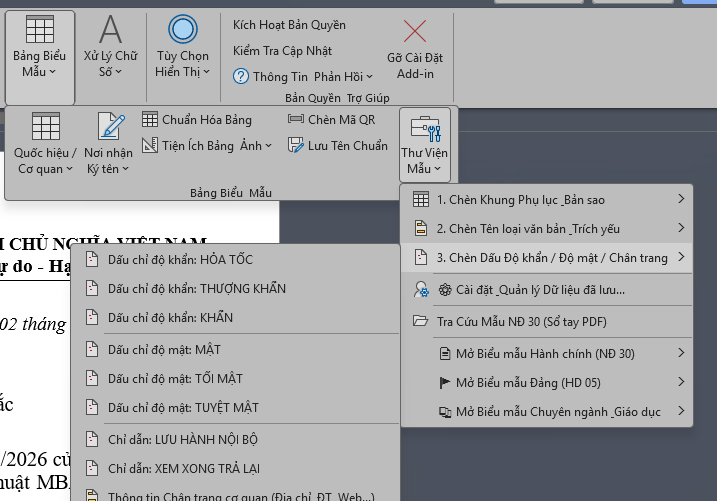Click the Chèn Mã QR label
This screenshot has width=717, height=501.
(342, 120)
